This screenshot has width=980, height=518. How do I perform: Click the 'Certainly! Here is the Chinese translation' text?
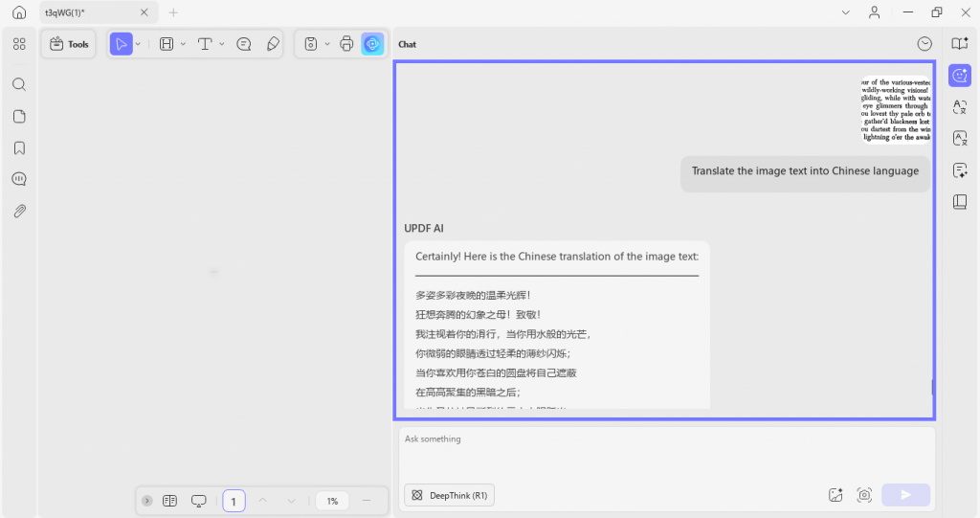point(557,257)
